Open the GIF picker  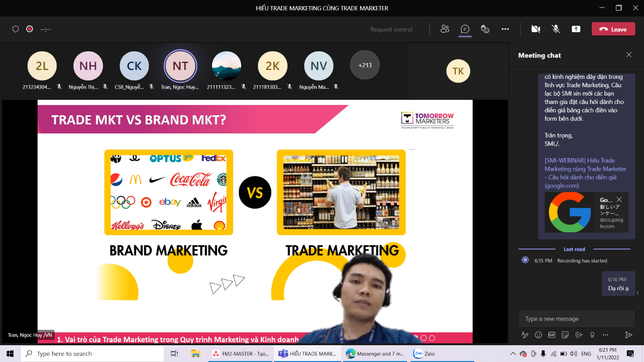pyautogui.click(x=552, y=335)
